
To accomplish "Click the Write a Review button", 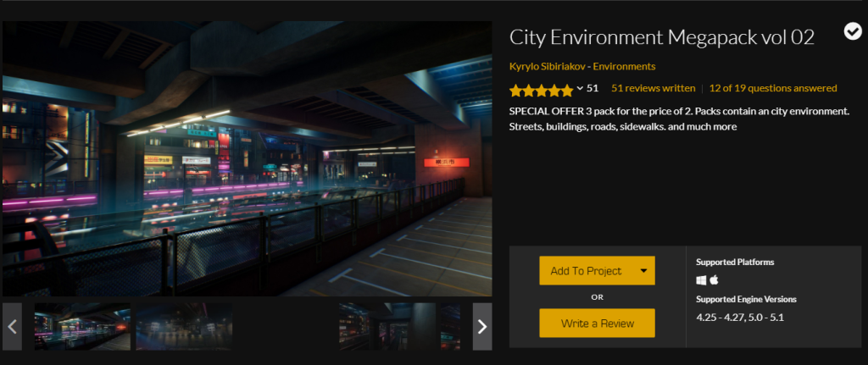I will click(x=598, y=323).
